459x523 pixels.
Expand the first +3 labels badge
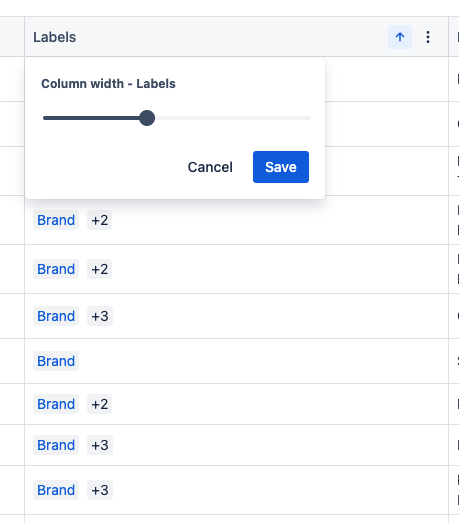[100, 316]
